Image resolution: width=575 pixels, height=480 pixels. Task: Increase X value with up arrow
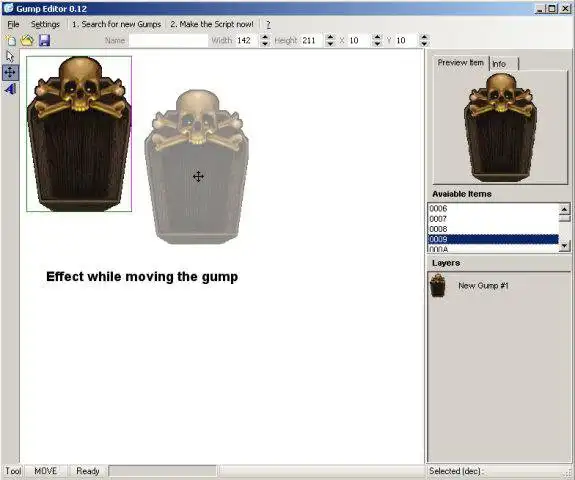point(377,37)
